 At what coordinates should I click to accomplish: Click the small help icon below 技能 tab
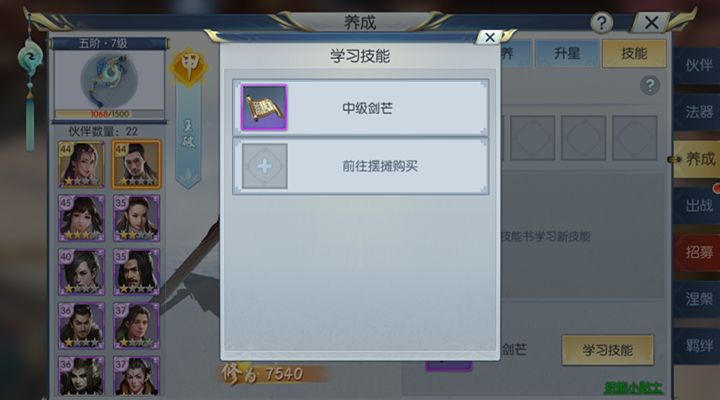coord(650,85)
